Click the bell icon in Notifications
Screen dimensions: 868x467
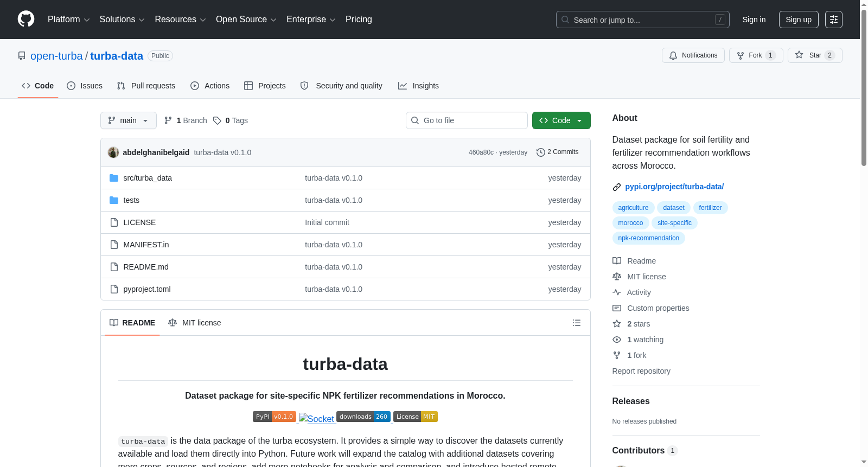click(673, 55)
